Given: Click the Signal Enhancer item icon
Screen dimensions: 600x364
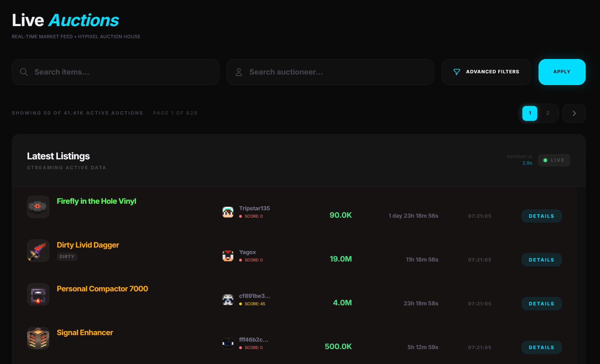Looking at the screenshot, I should (38, 338).
